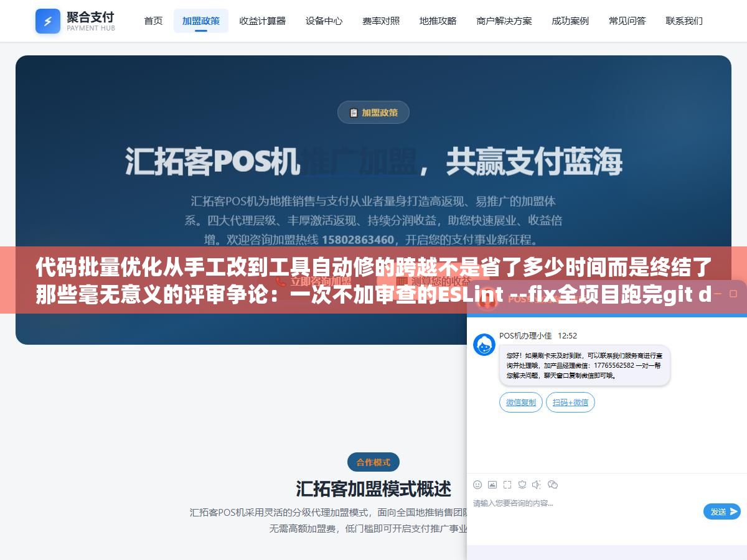
Task: Click the POS机办理小佳 agent avatar
Action: 484,345
